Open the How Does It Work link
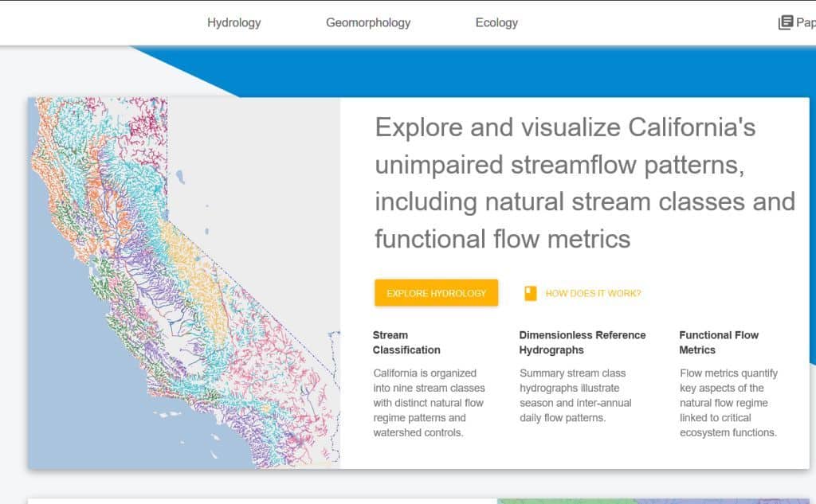Viewport: 816px width, 504px height. [593, 293]
